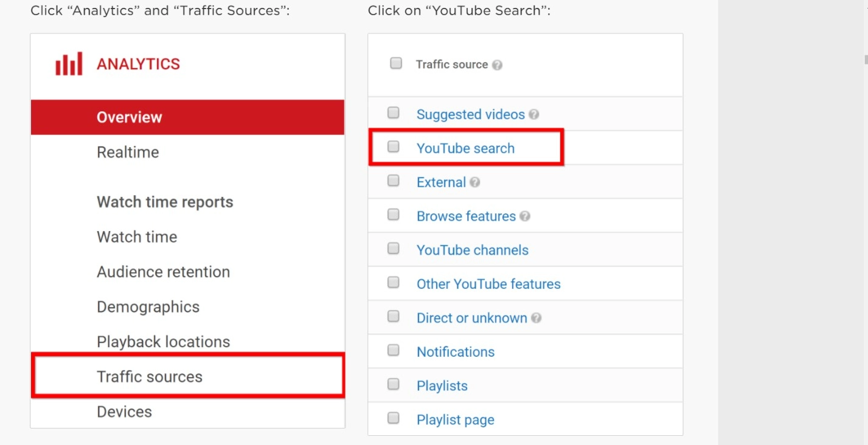The width and height of the screenshot is (868, 445).
Task: Check the Playlists checkbox
Action: click(393, 385)
